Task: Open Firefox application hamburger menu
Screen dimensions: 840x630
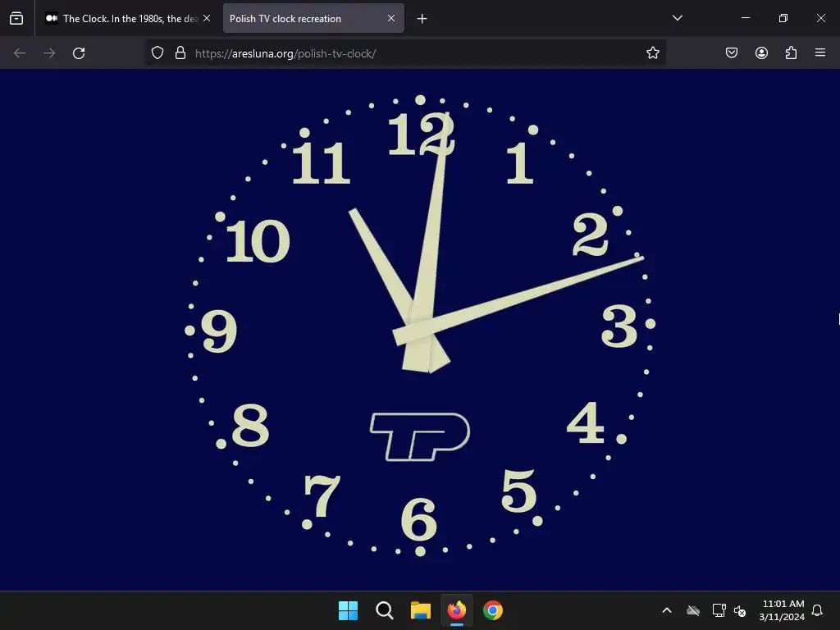Action: [820, 52]
